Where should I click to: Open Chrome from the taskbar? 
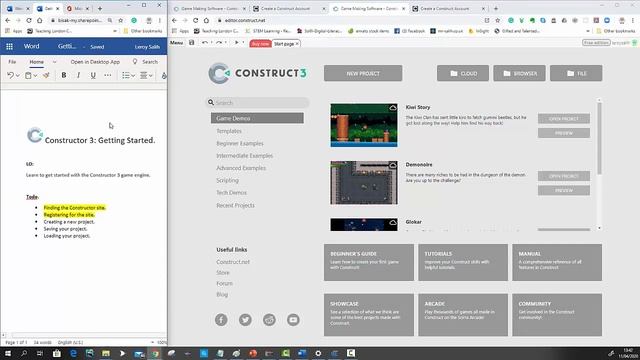(x=155, y=353)
